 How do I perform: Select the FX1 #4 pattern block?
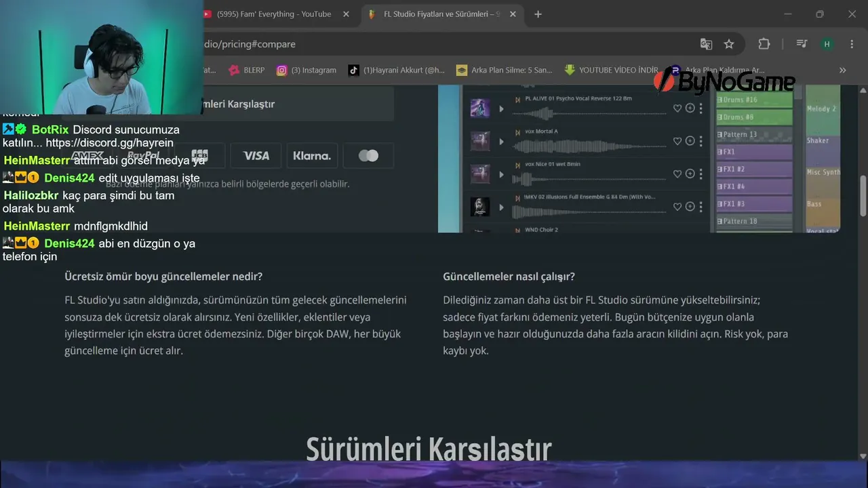754,186
